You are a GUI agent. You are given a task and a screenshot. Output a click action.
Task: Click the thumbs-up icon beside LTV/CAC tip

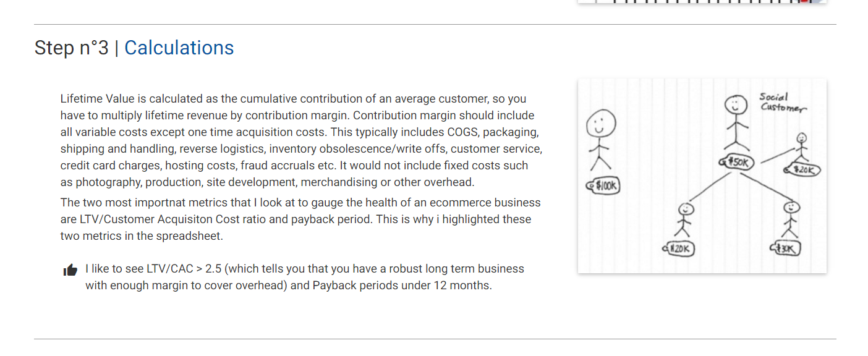click(x=70, y=270)
